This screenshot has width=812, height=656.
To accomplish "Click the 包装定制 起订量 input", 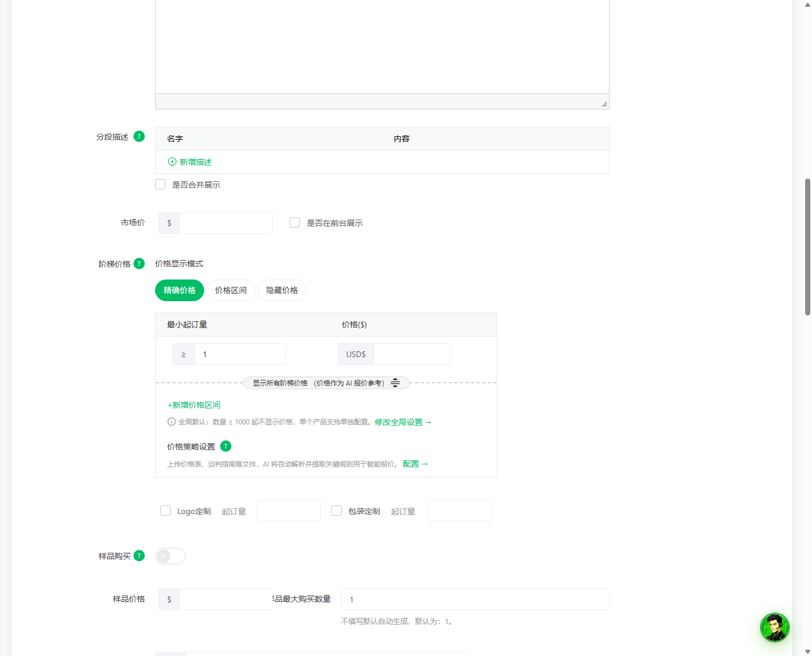I will pyautogui.click(x=460, y=511).
